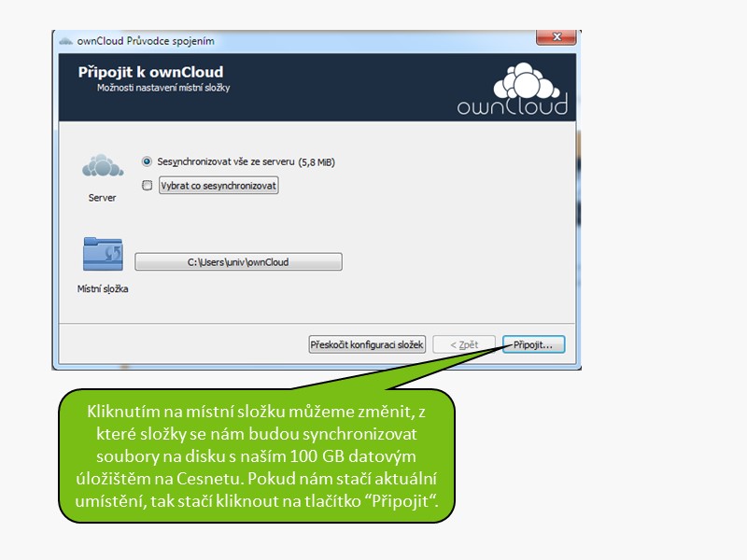This screenshot has width=747, height=560.
Task: Click the Server cloud icon
Action: pyautogui.click(x=102, y=167)
